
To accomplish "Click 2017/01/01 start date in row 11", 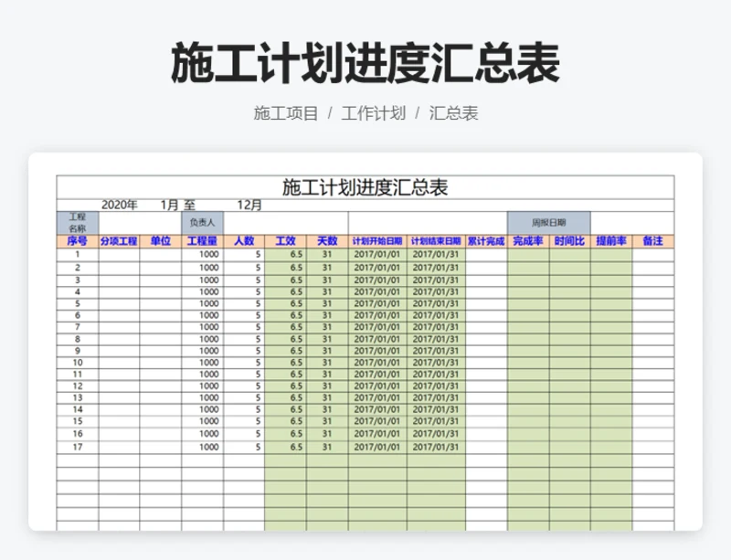I will coord(377,375).
